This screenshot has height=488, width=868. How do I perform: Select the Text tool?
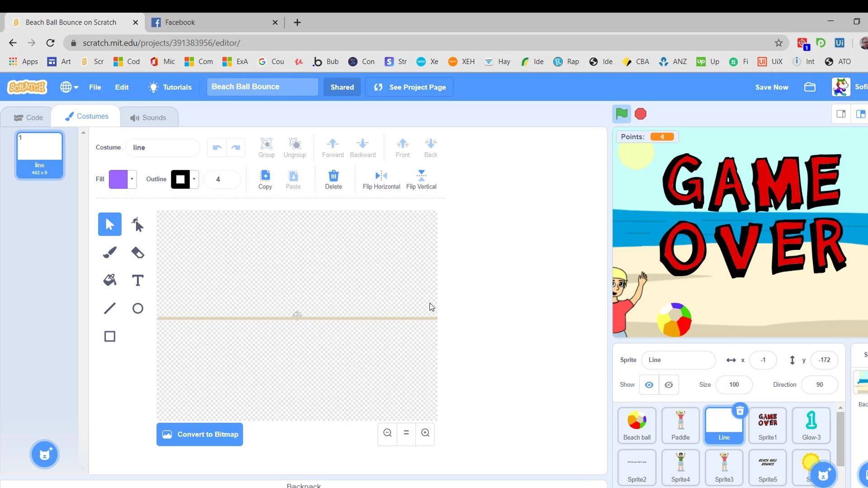(137, 280)
